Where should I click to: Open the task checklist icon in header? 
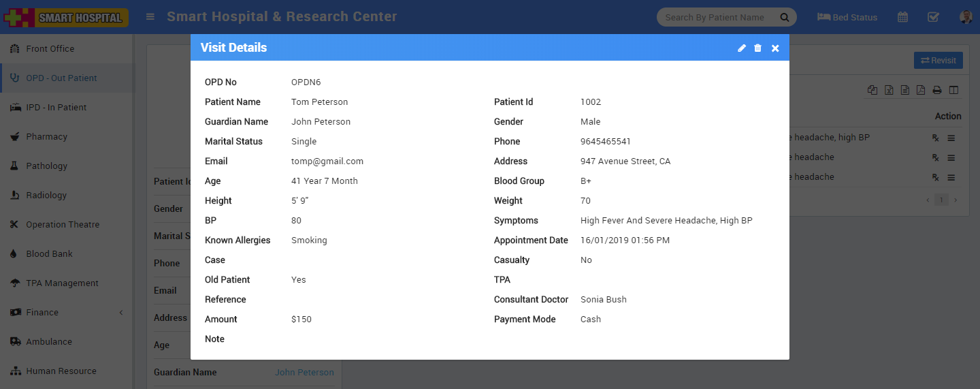click(933, 17)
